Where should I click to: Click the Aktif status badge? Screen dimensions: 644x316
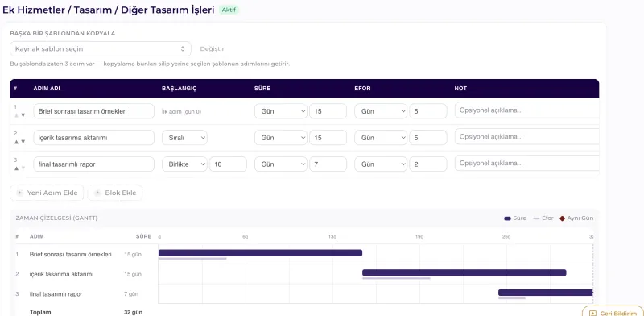tap(229, 10)
